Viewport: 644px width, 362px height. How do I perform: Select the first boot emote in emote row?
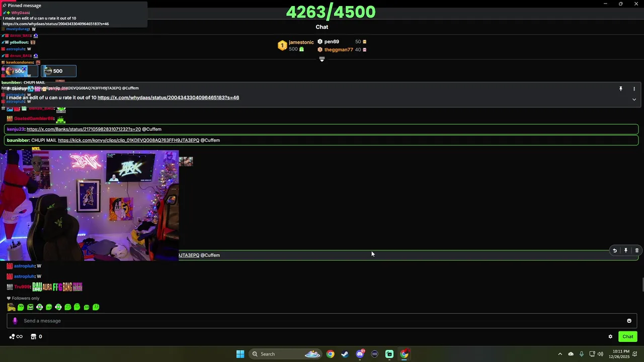coord(11,307)
